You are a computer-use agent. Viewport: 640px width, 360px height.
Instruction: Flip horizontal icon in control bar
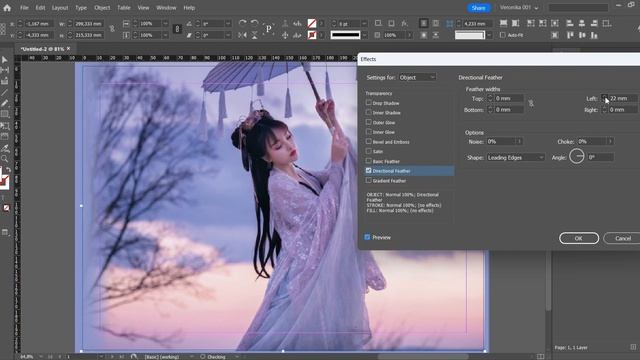(242, 35)
